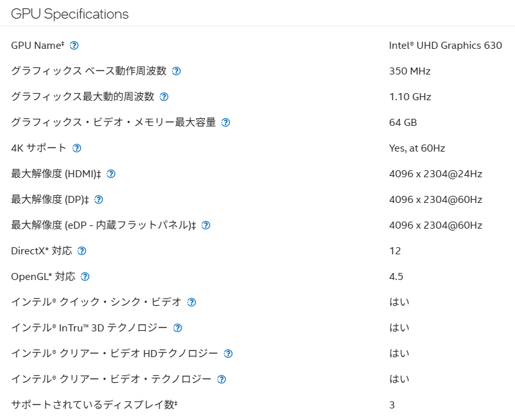Select the GPU Specifications heading
The image size is (515, 420).
tap(70, 14)
